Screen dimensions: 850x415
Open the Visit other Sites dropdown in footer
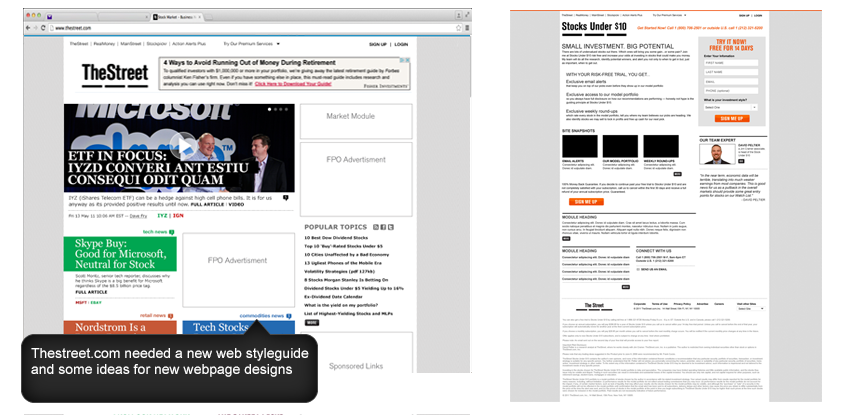(x=750, y=308)
